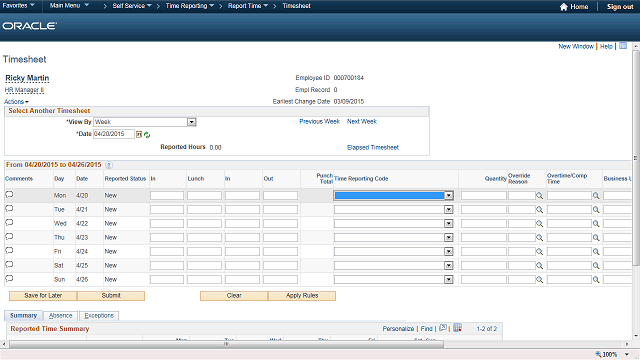
Task: Open comments for Tue 4/21 row
Action: click(x=9, y=209)
